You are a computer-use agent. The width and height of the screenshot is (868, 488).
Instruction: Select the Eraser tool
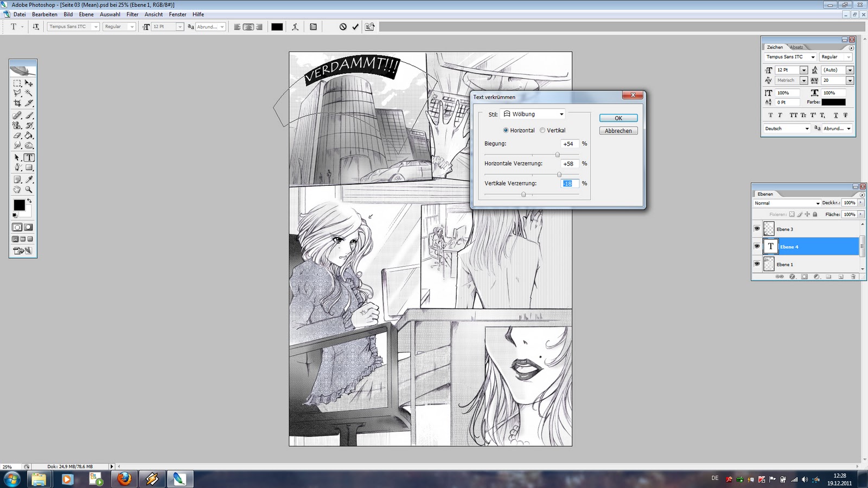click(17, 135)
